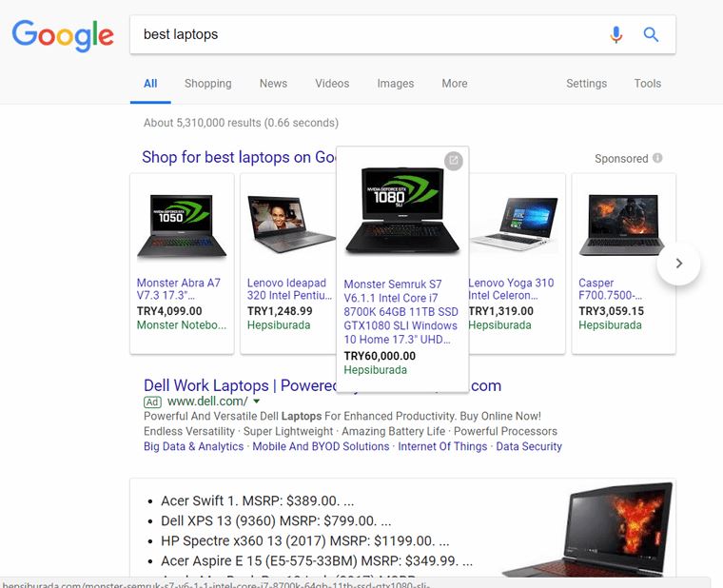Click 'Acer Aspire E 15' list item
This screenshot has height=588, width=723.
point(317,561)
